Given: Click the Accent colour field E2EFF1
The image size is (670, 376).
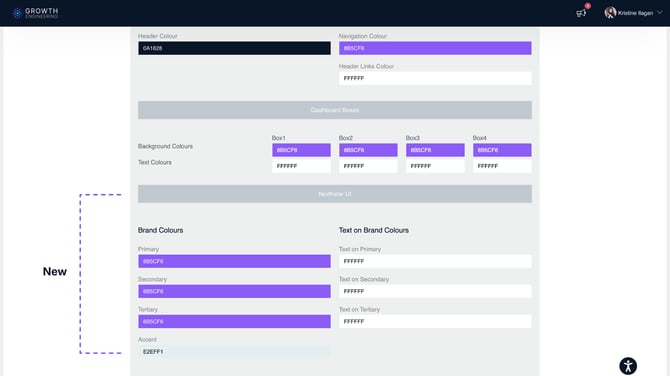Looking at the screenshot, I should tap(234, 352).
